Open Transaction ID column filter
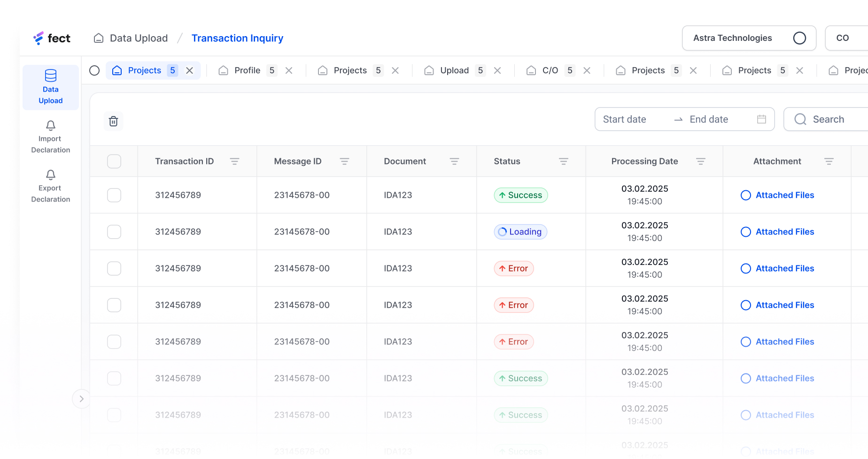Viewport: 868px width, 459px height. [234, 162]
